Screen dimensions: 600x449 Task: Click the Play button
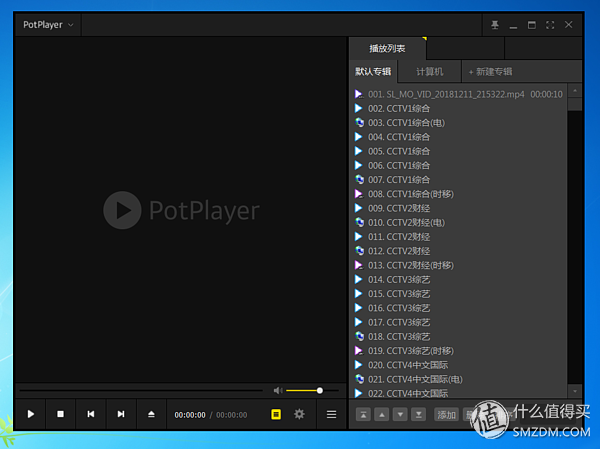tap(31, 414)
